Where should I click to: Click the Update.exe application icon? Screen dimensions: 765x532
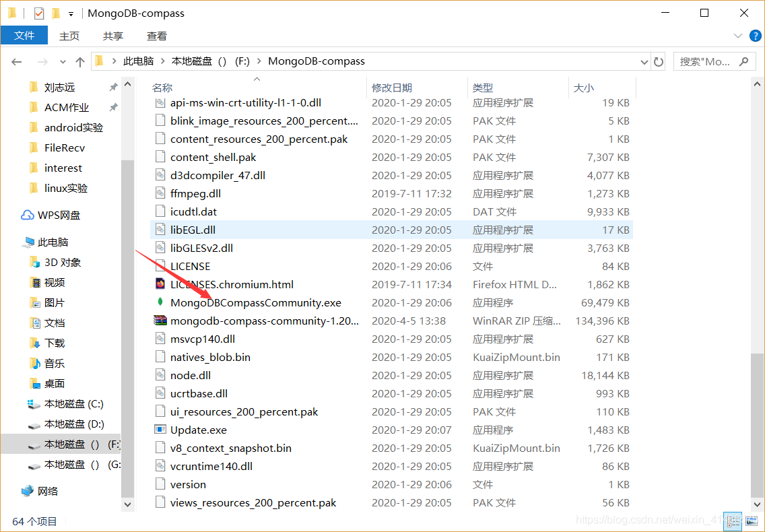tap(160, 430)
